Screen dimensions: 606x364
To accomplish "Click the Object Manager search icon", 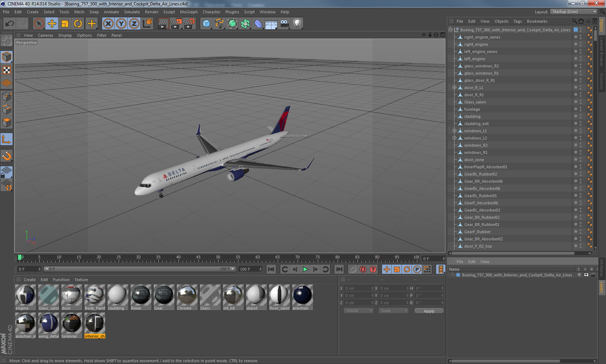I will 575,21.
